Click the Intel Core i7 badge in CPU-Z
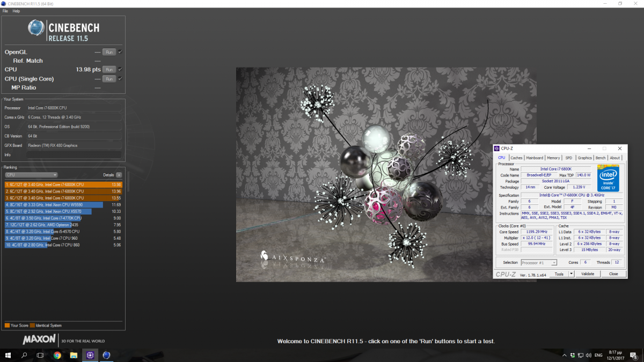644x362 pixels. coord(609,179)
